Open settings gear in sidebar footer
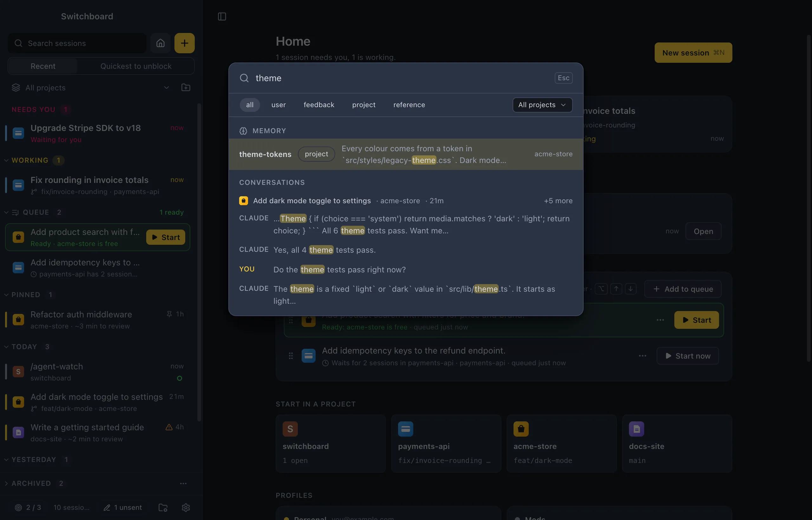The width and height of the screenshot is (812, 520). [186, 507]
